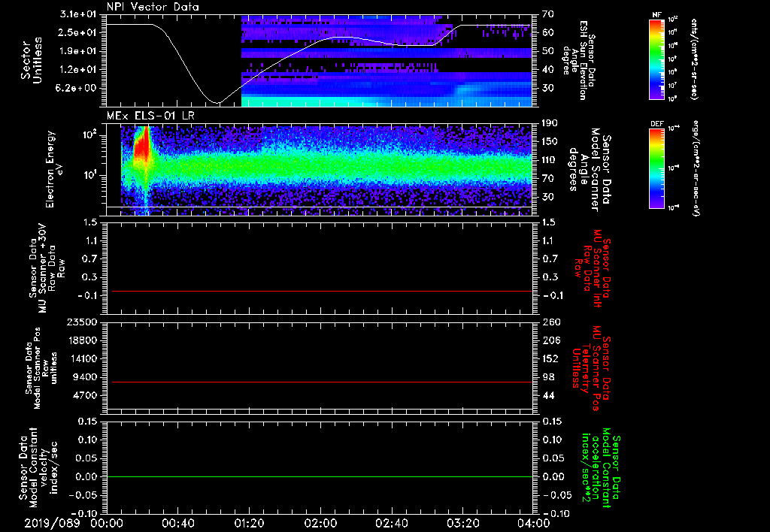Click the "01:20" time tick label
Image resolution: width=770 pixels, height=532 pixels.
249,523
